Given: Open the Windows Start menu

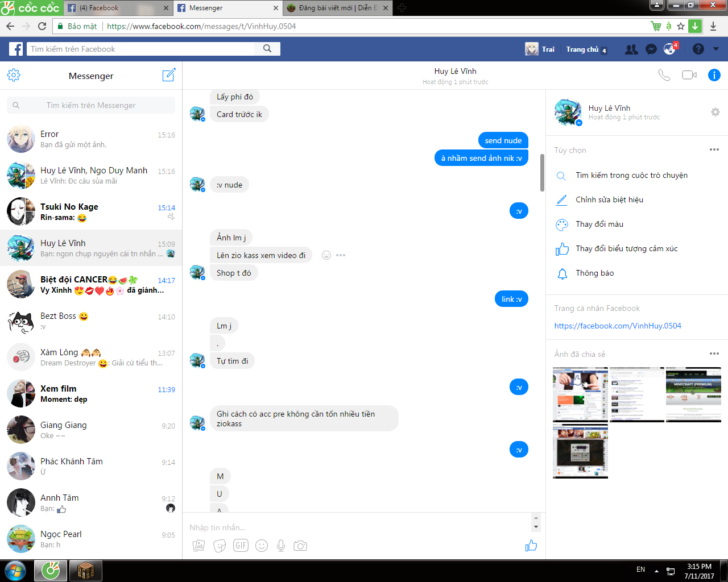Looking at the screenshot, I should click(x=15, y=570).
